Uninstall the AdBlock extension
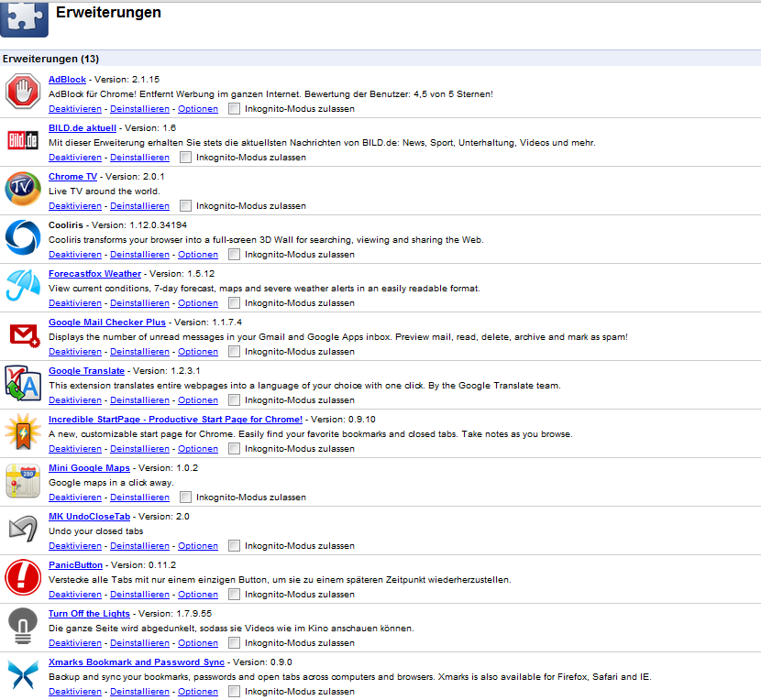 139,109
